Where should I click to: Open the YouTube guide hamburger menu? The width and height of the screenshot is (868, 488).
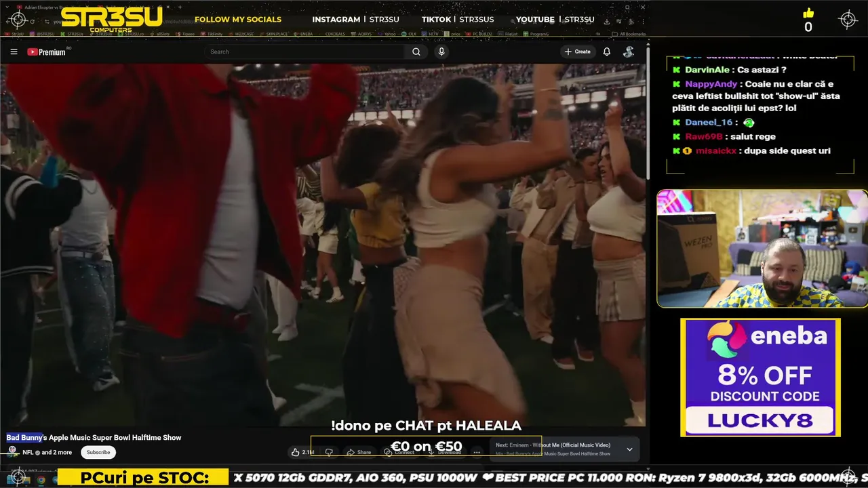(x=14, y=52)
